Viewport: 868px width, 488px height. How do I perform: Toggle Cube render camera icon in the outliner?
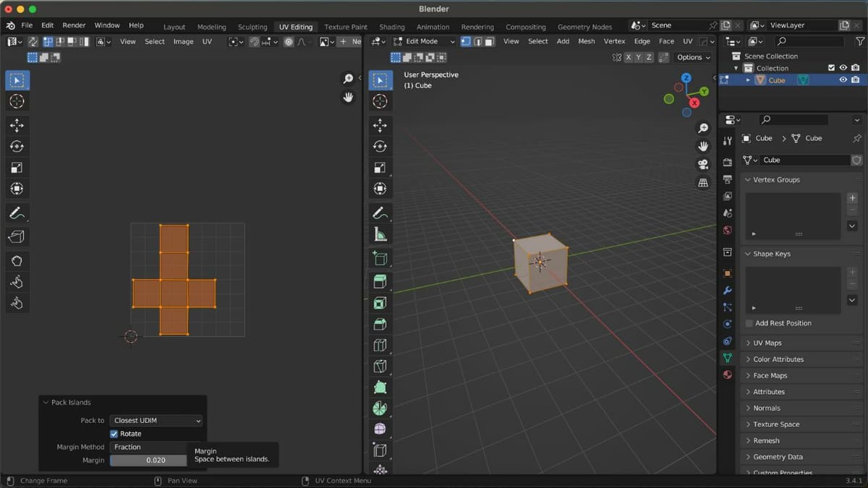[x=855, y=80]
